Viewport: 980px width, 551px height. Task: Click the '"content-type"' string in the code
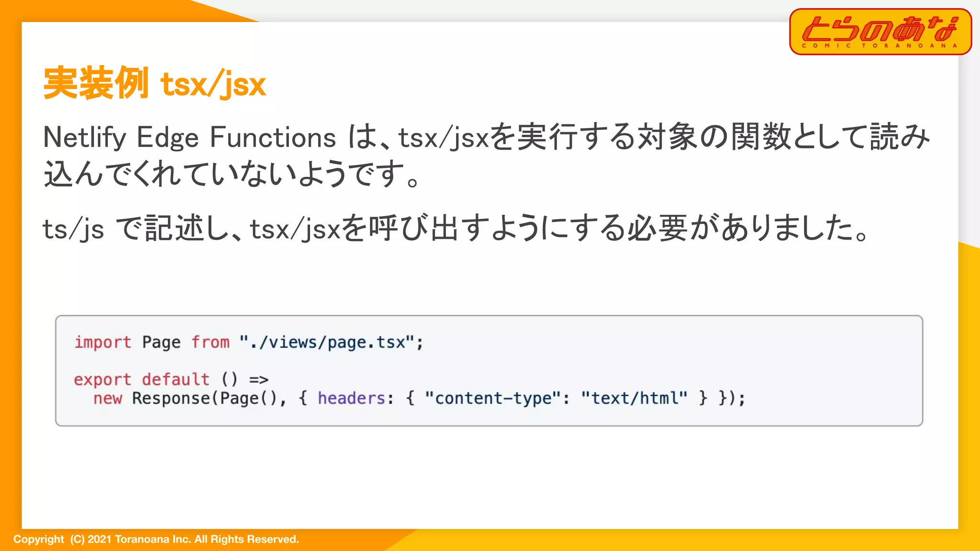pos(492,398)
